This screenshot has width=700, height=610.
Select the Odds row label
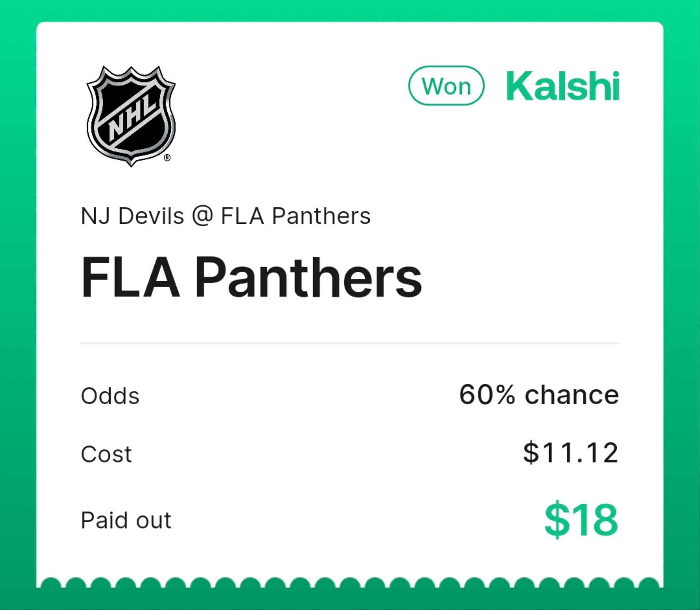[110, 396]
